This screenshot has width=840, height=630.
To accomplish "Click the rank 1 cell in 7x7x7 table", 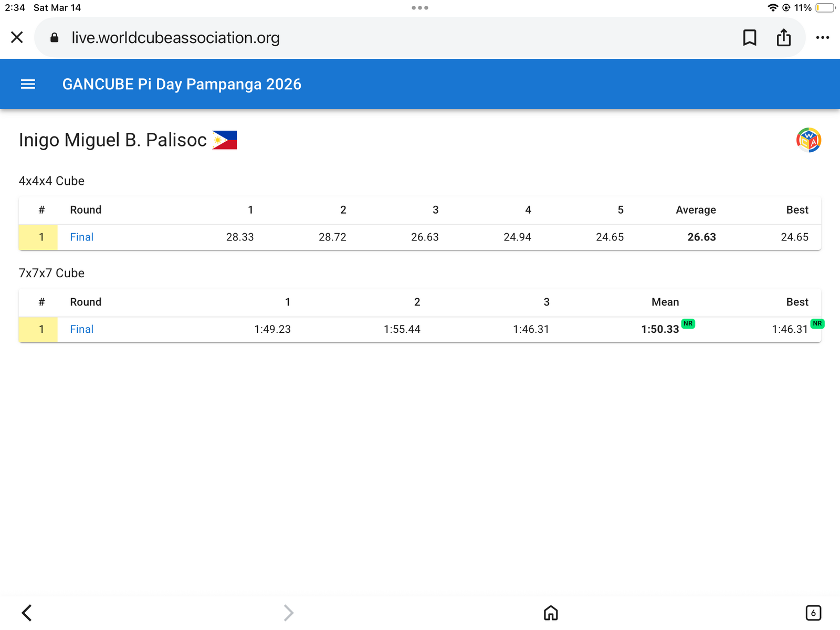I will (x=38, y=330).
